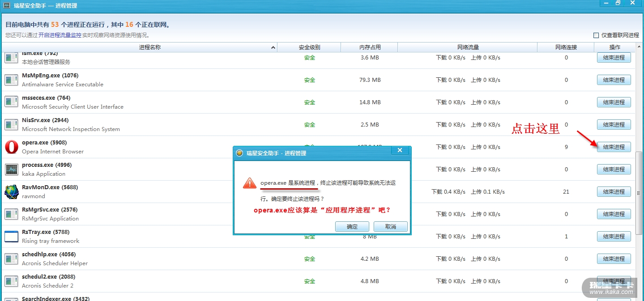Click the MsMpEng.exe process icon

pyautogui.click(x=11, y=80)
